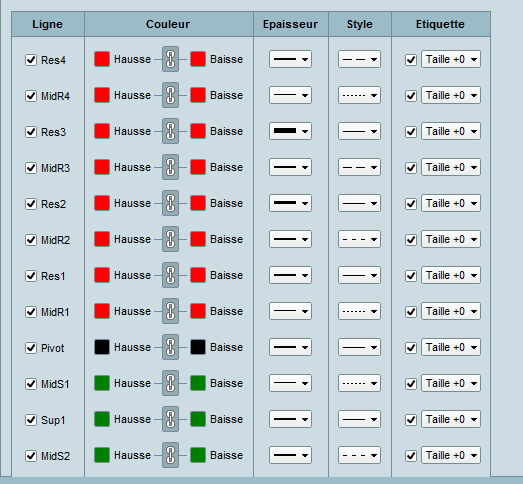Disable the Res3 line checkbox
This screenshot has height=484, width=523.
(x=31, y=132)
